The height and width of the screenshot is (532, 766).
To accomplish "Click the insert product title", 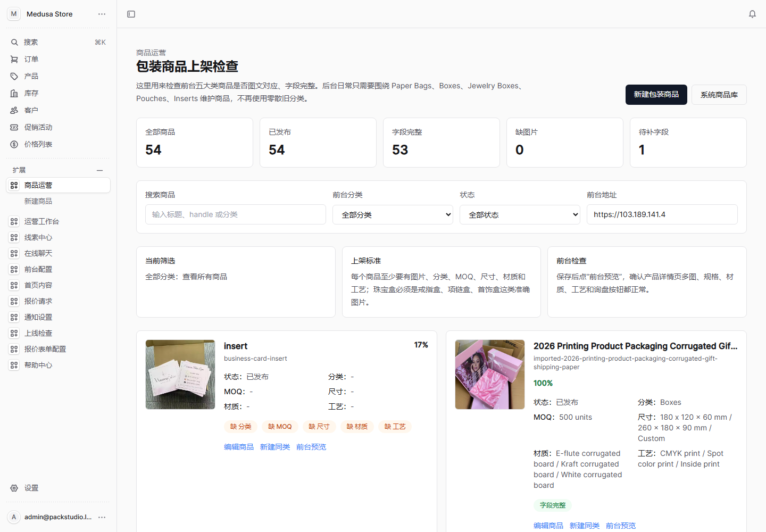I will pos(236,346).
